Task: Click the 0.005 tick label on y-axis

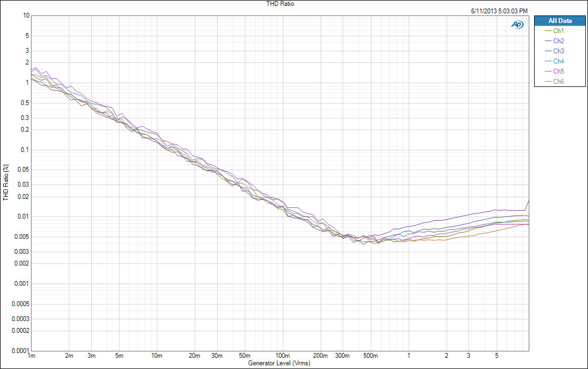Action: 22,237
